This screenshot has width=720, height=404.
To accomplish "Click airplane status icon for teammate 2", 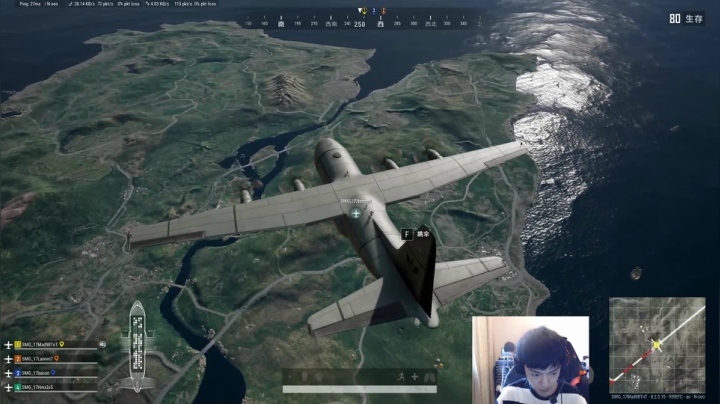I will (8, 359).
